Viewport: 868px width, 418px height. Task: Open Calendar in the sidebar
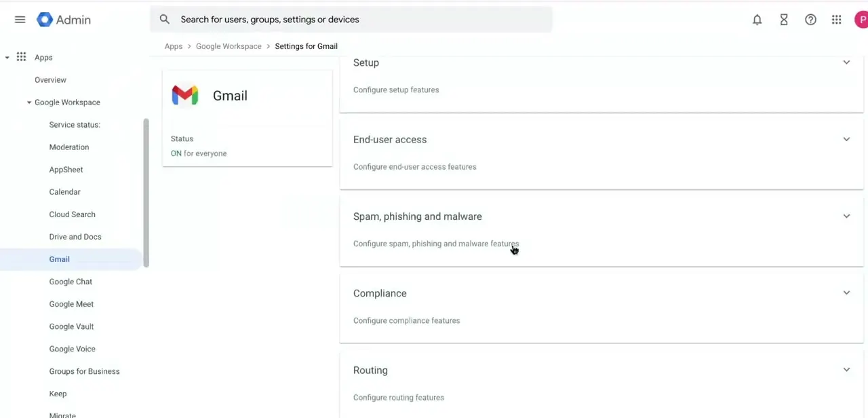point(64,192)
